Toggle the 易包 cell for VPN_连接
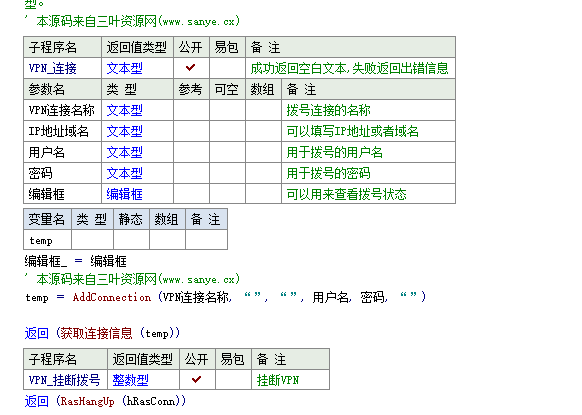This screenshot has width=582, height=415. point(227,68)
